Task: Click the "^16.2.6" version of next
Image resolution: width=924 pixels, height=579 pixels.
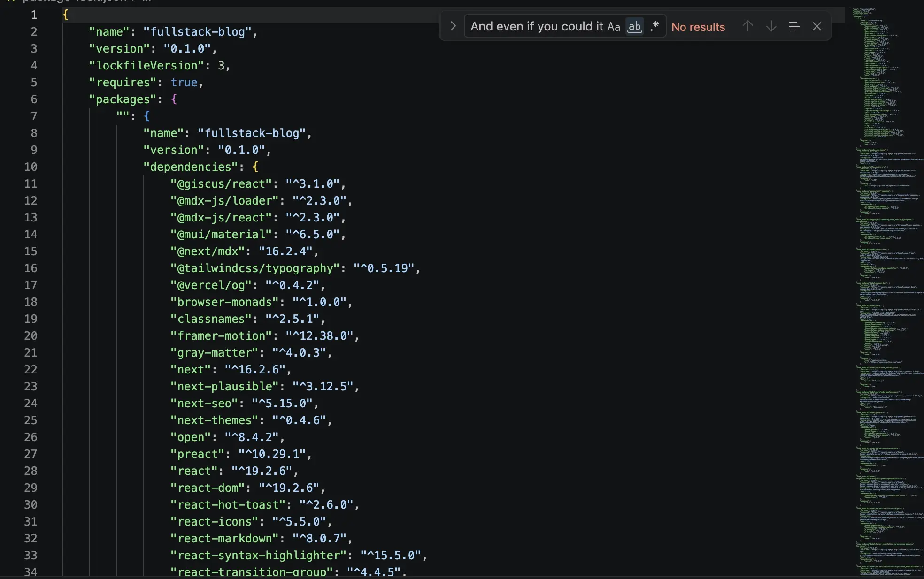Action: pos(255,369)
